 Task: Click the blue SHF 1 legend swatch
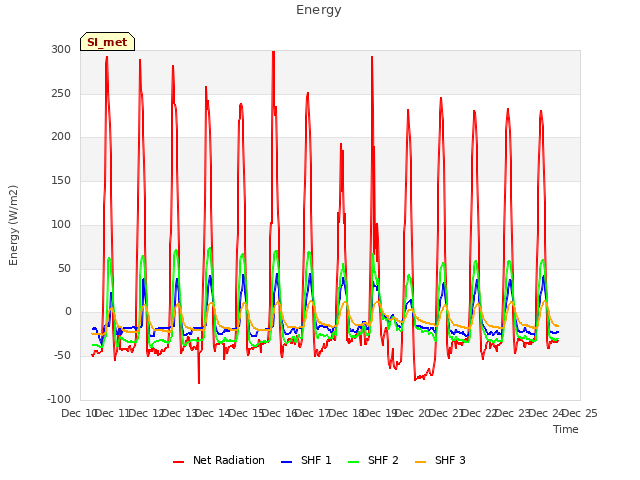(x=287, y=462)
